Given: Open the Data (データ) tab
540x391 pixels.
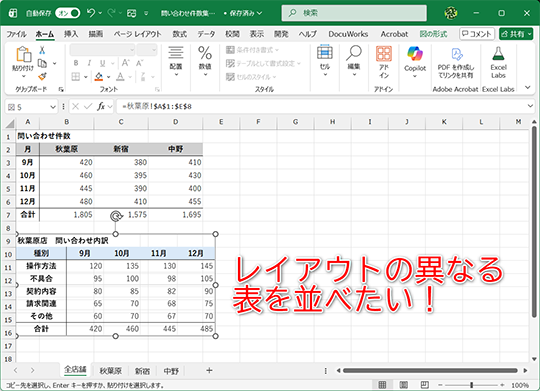Looking at the screenshot, I should [x=206, y=34].
